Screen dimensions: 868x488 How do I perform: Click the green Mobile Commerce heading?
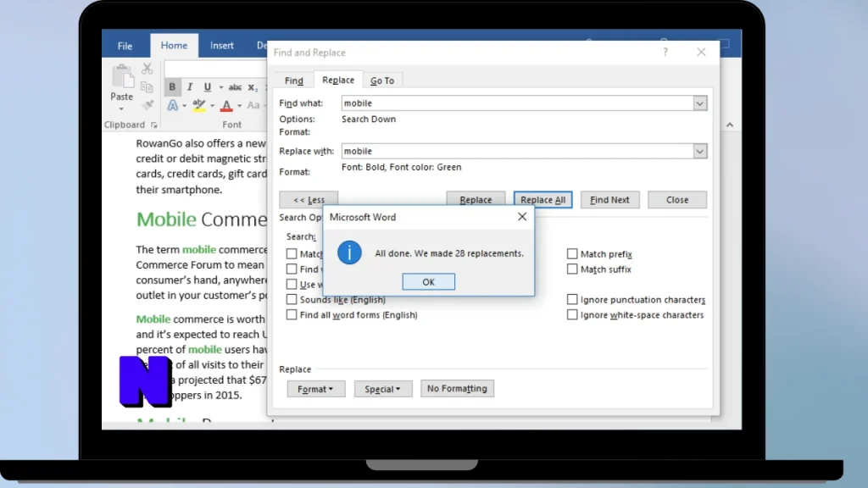pyautogui.click(x=202, y=219)
